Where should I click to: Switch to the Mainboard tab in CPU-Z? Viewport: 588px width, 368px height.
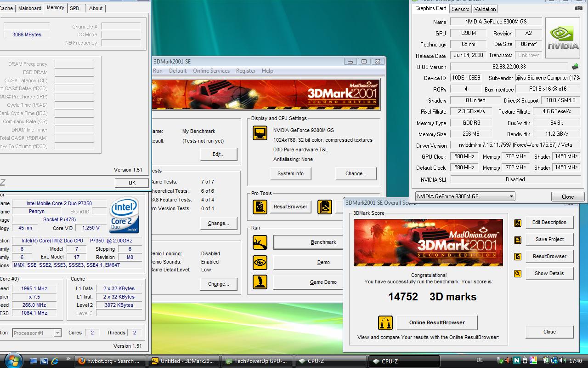point(29,8)
